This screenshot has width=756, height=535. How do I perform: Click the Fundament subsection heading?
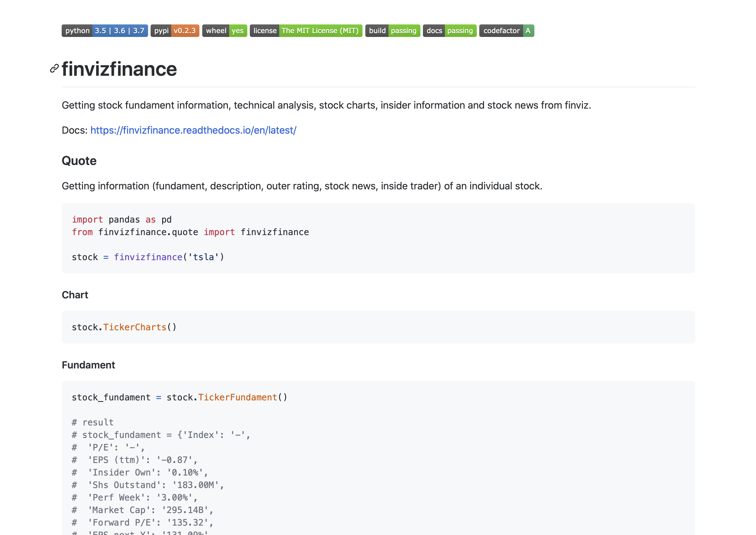click(x=88, y=365)
